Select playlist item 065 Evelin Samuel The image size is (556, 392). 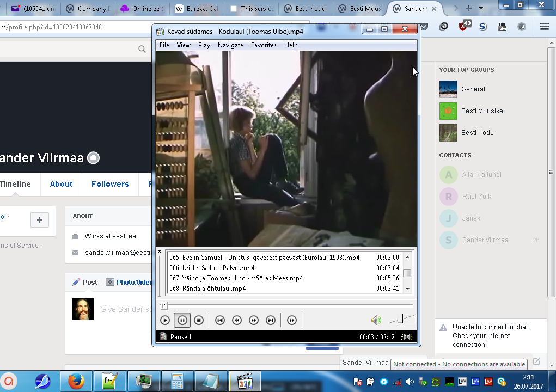(284, 258)
